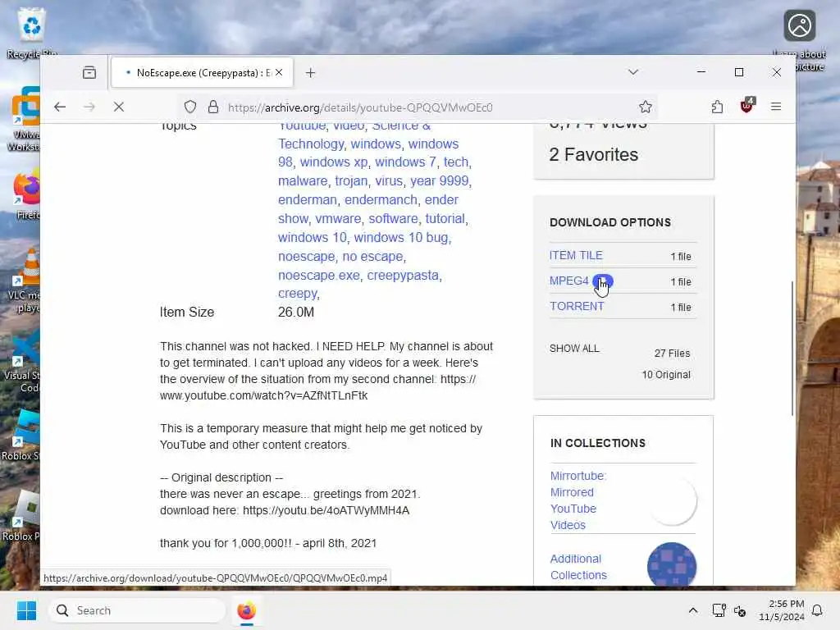The height and width of the screenshot is (630, 840).
Task: Select the NoEscape.exe (Creepypasta) tab
Action: pos(202,72)
